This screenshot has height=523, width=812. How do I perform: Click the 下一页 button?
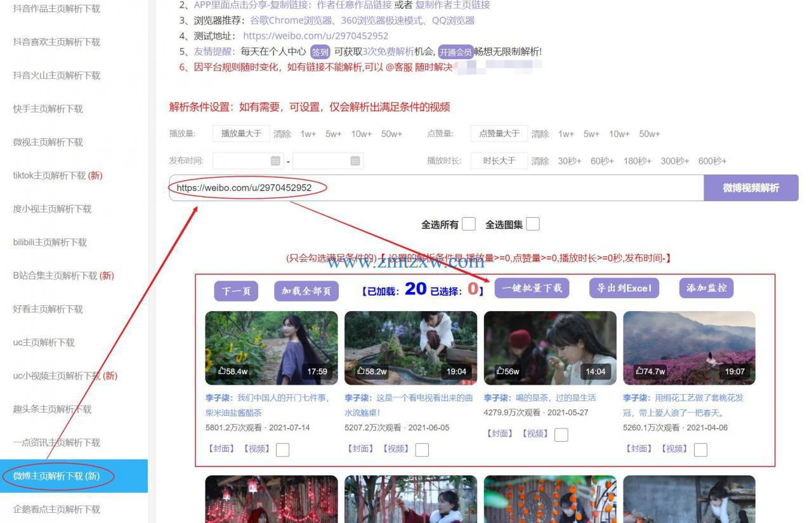click(236, 291)
